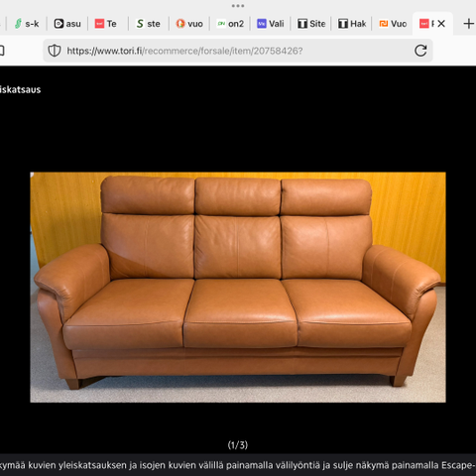Switch to the asu tab
This screenshot has height=476, width=476.
click(67, 24)
